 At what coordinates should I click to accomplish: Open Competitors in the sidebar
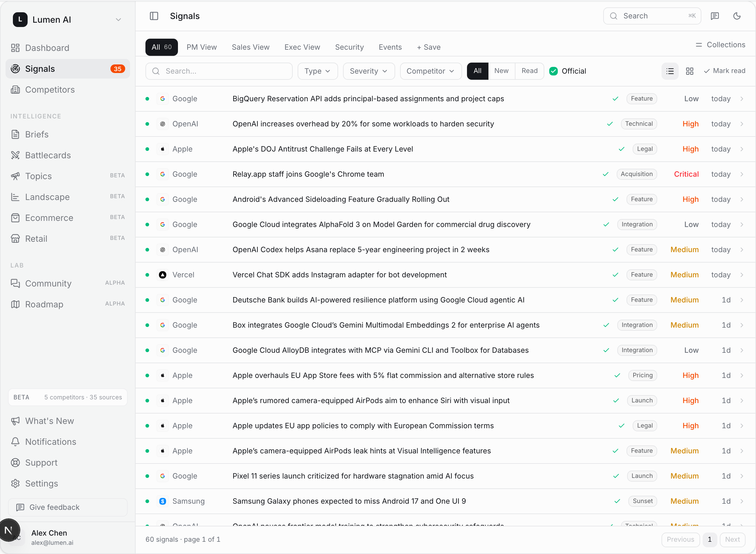[x=68, y=90]
